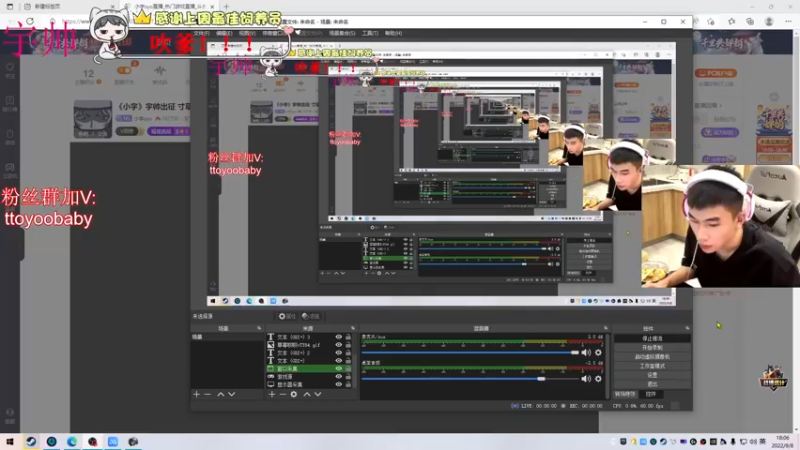800x450 pixels.
Task: Select the 显示器采集 source row
Action: pos(309,384)
